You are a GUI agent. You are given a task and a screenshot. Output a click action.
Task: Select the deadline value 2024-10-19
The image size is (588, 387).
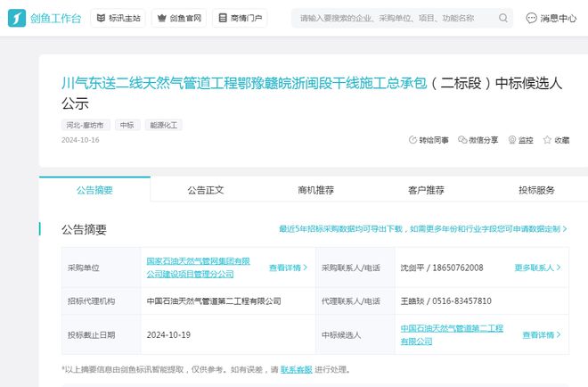[x=168, y=334]
